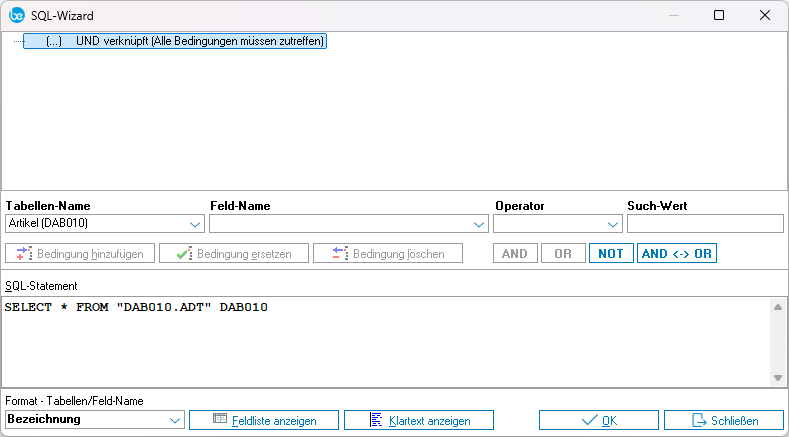Toggle the AND <-> OR switch button
The image size is (789, 437).
(676, 253)
